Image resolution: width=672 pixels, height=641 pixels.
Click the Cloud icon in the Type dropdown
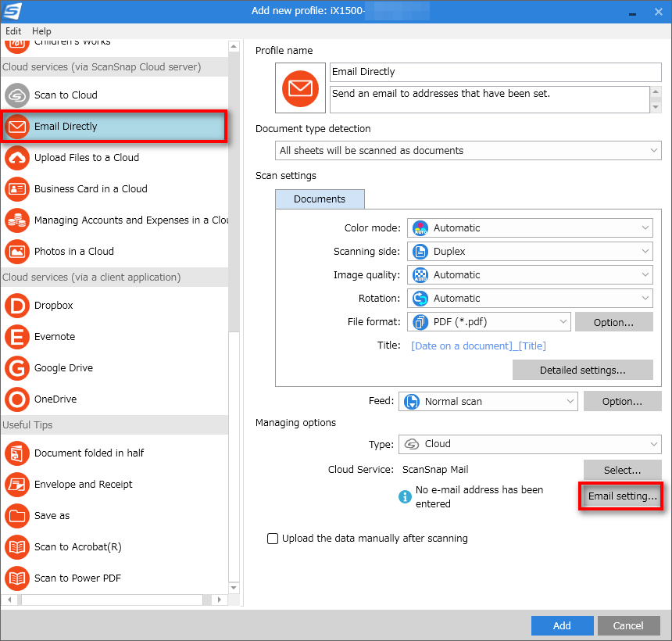pos(412,444)
